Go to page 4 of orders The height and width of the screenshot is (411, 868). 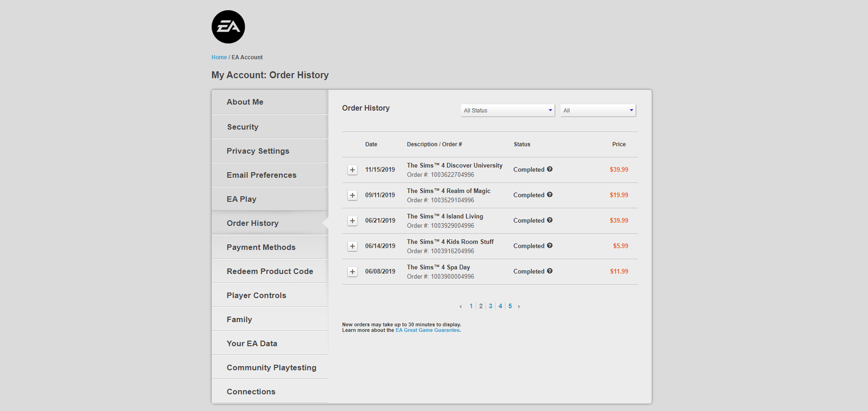tap(500, 306)
